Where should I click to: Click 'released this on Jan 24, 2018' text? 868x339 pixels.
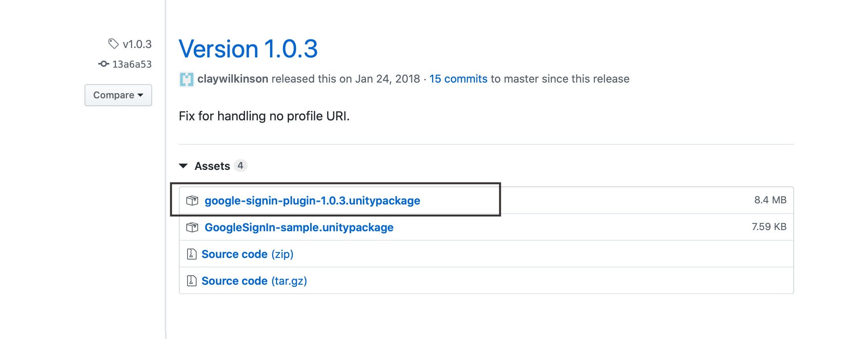point(346,79)
